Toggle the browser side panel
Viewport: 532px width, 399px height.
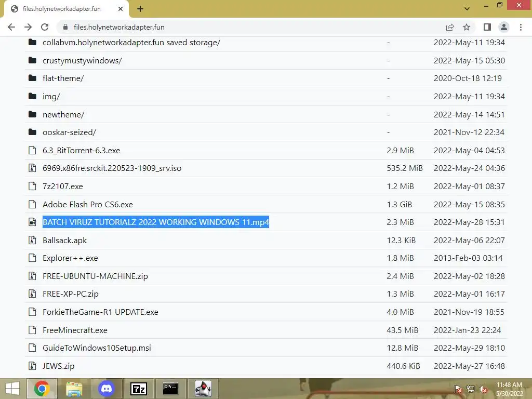pos(487,27)
